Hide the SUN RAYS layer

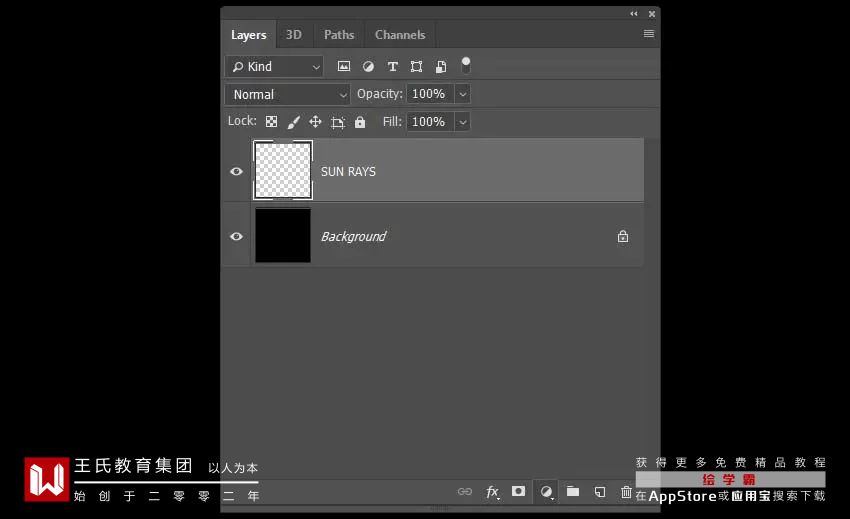pos(236,171)
